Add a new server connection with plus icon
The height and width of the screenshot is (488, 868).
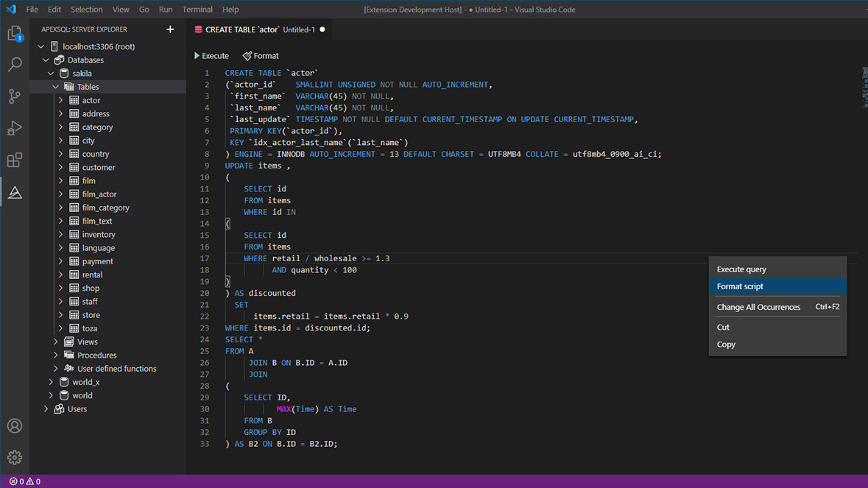coord(170,29)
